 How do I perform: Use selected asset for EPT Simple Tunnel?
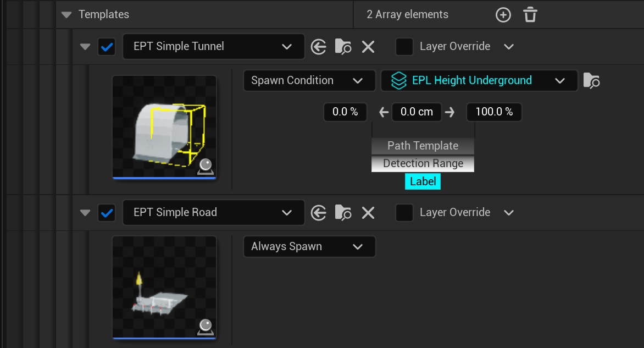(319, 47)
